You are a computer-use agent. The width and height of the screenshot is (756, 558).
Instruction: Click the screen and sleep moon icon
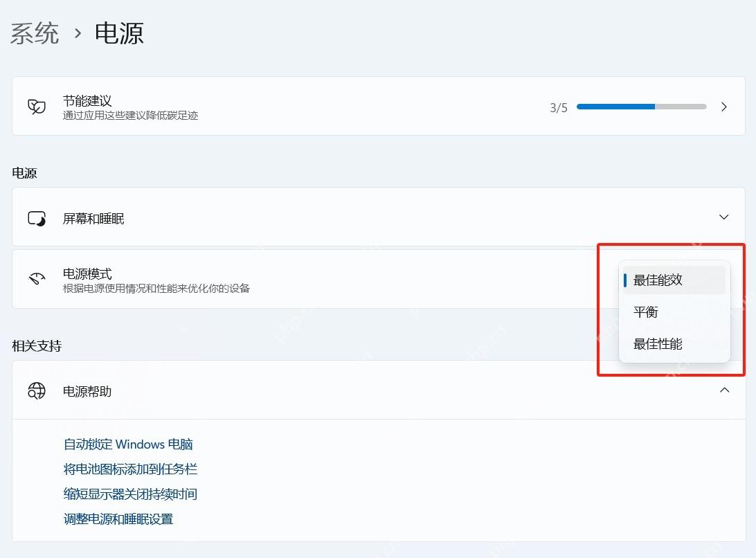(37, 219)
